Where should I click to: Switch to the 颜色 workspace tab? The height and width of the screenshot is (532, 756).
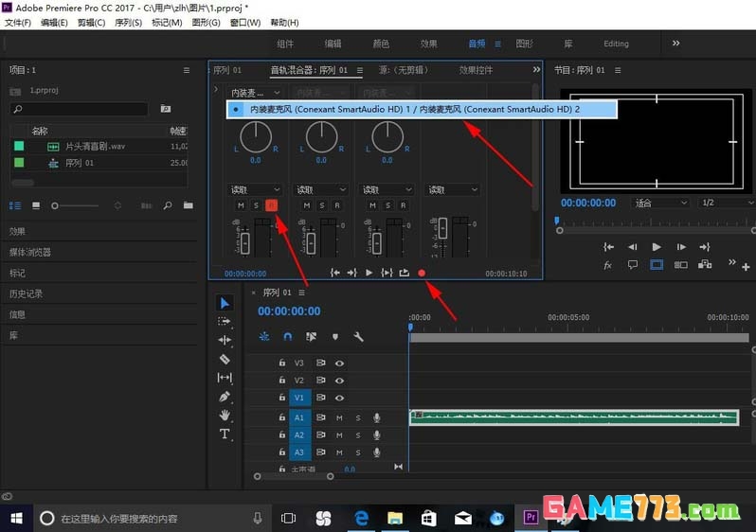coord(381,44)
